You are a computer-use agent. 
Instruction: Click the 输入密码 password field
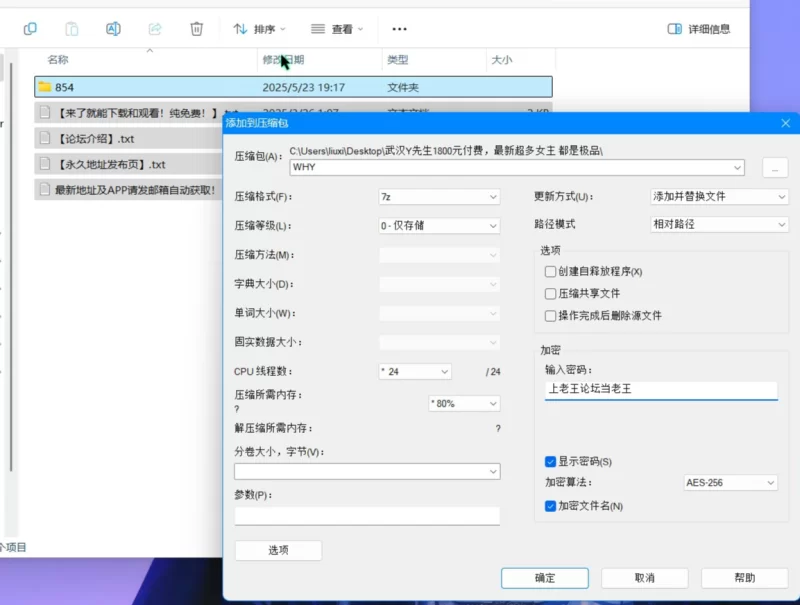point(661,390)
